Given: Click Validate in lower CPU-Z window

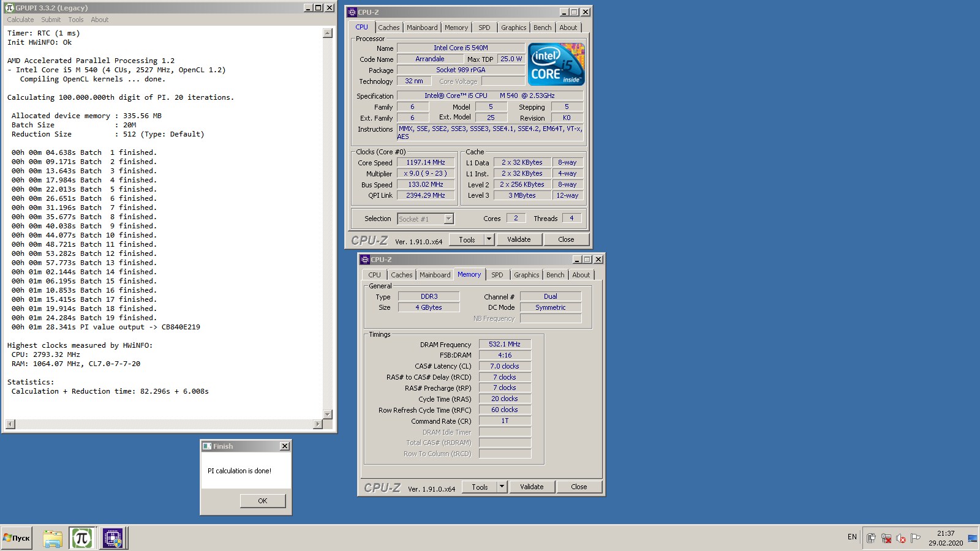Looking at the screenshot, I should coord(532,487).
